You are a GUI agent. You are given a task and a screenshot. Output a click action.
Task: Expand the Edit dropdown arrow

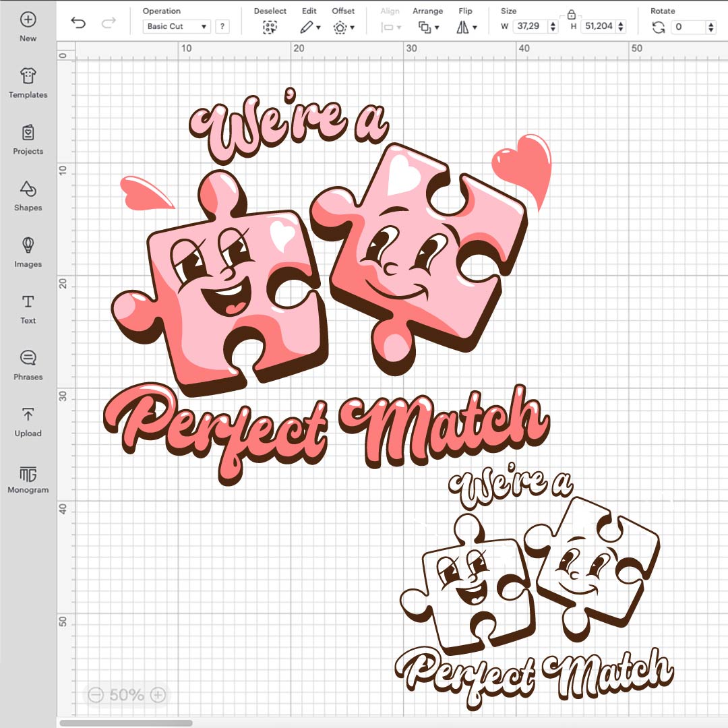pos(318,28)
